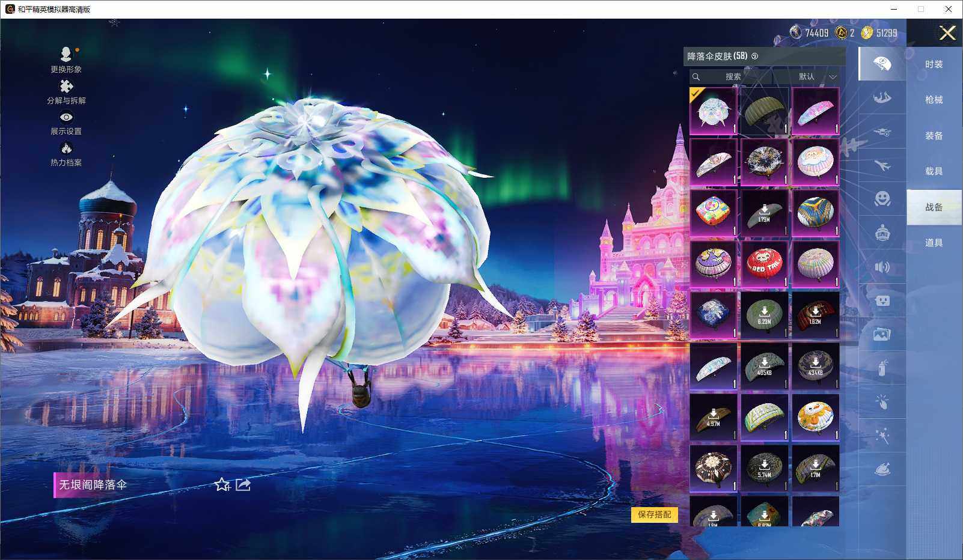Select the picture background category icon

click(x=882, y=334)
